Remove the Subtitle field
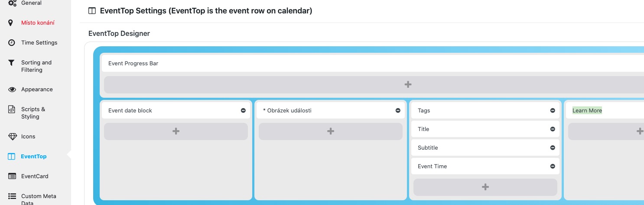This screenshot has width=644, height=205. 553,148
